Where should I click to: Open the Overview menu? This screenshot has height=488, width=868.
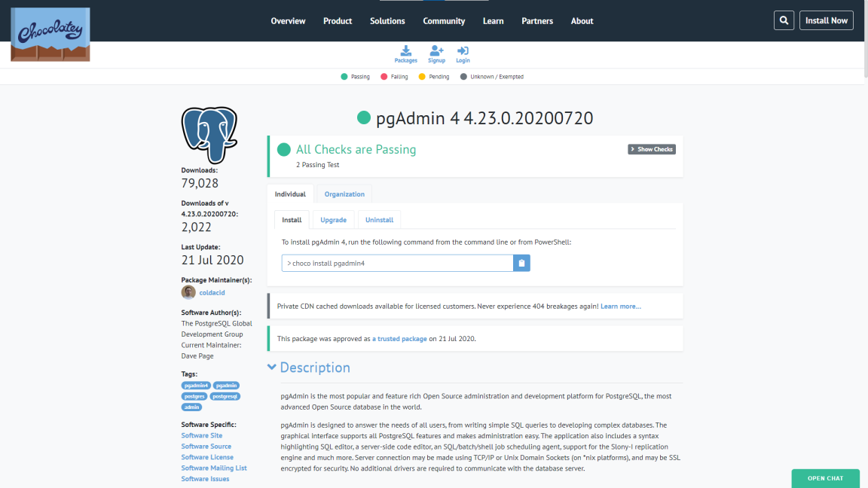click(288, 21)
